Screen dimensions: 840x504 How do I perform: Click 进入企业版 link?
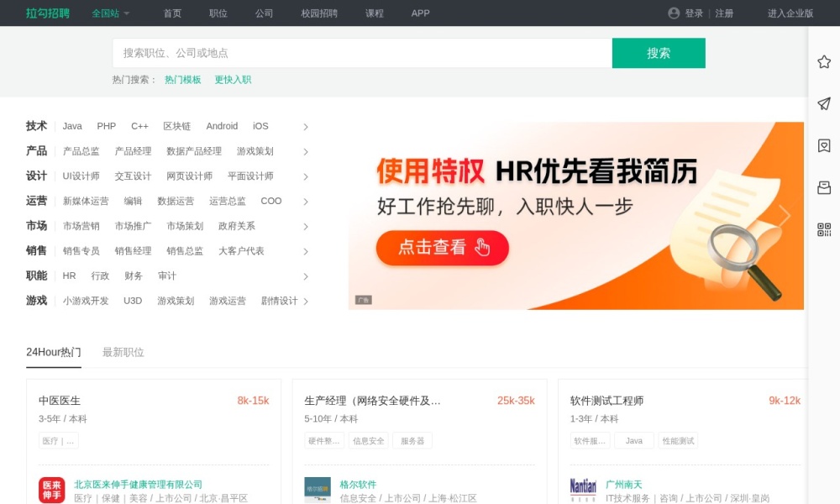(790, 13)
